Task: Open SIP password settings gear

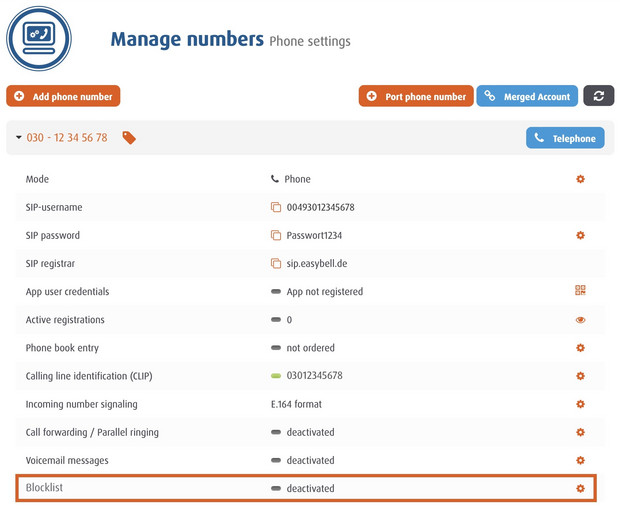Action: click(x=580, y=235)
